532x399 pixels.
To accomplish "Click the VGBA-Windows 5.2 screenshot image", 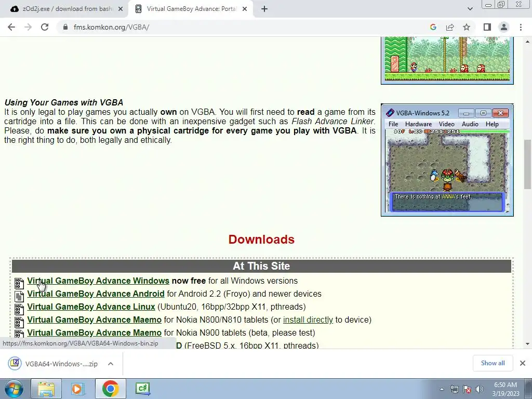I will [x=447, y=160].
